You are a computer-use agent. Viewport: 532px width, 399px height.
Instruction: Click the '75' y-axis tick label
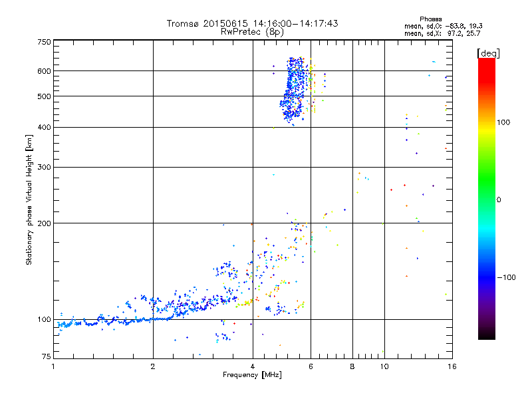(x=46, y=356)
